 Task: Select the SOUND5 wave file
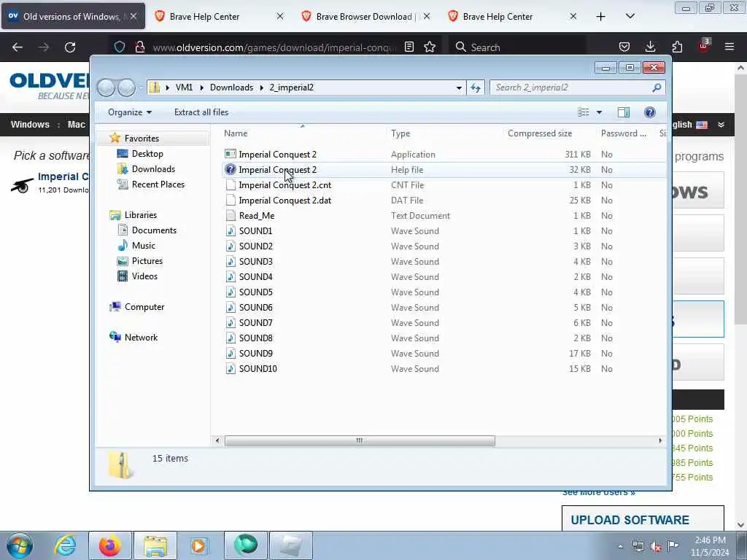255,292
